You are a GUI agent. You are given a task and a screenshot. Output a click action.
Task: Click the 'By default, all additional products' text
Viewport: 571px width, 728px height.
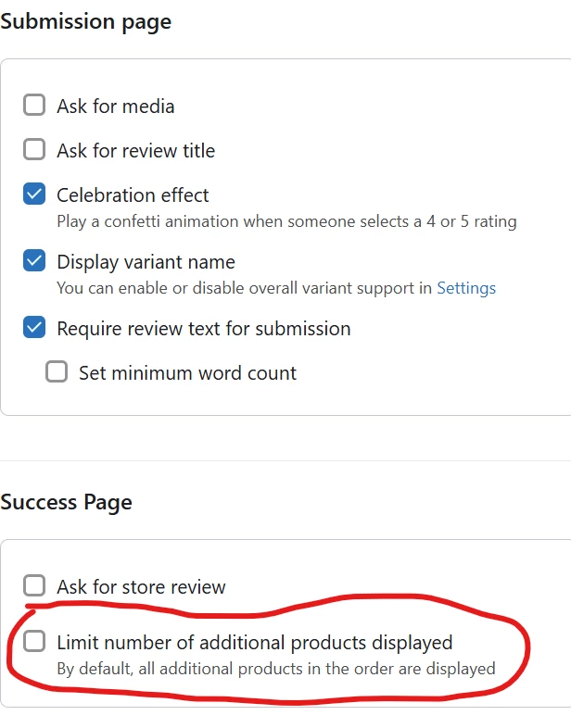[x=276, y=669]
